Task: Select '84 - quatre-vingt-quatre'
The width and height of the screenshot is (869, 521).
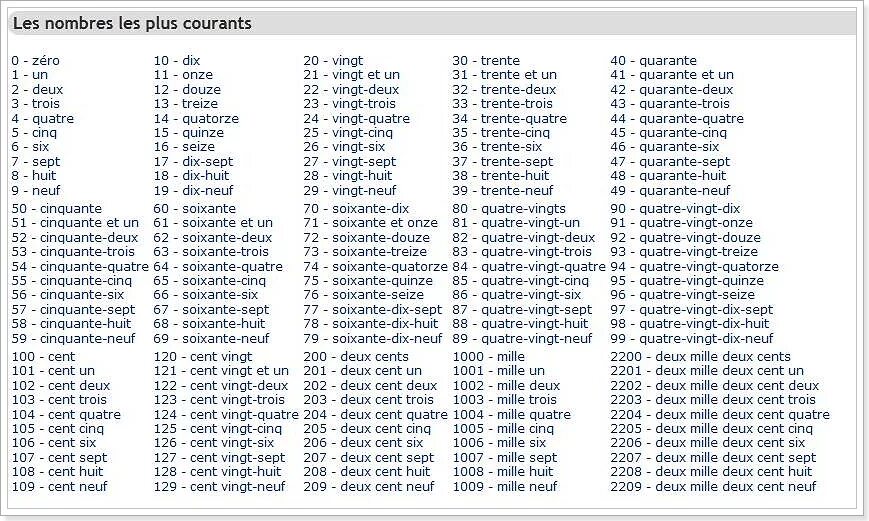Action: 529,266
